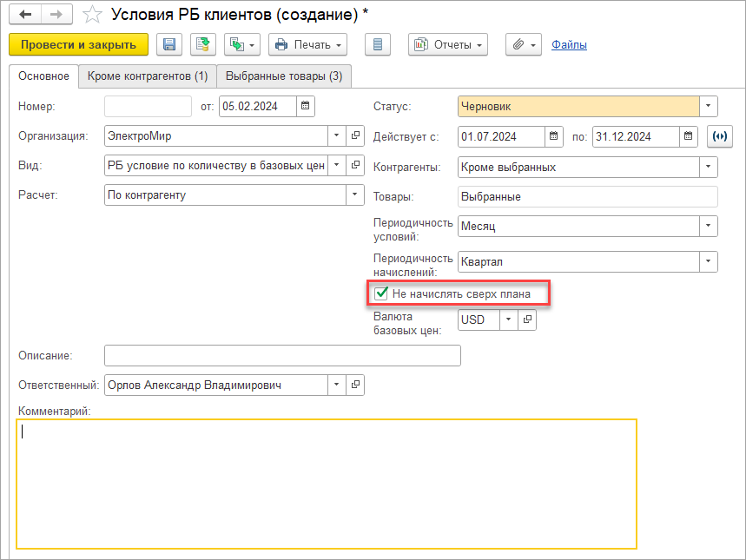Open the Печать menu button
This screenshot has width=746, height=560.
pos(308,44)
